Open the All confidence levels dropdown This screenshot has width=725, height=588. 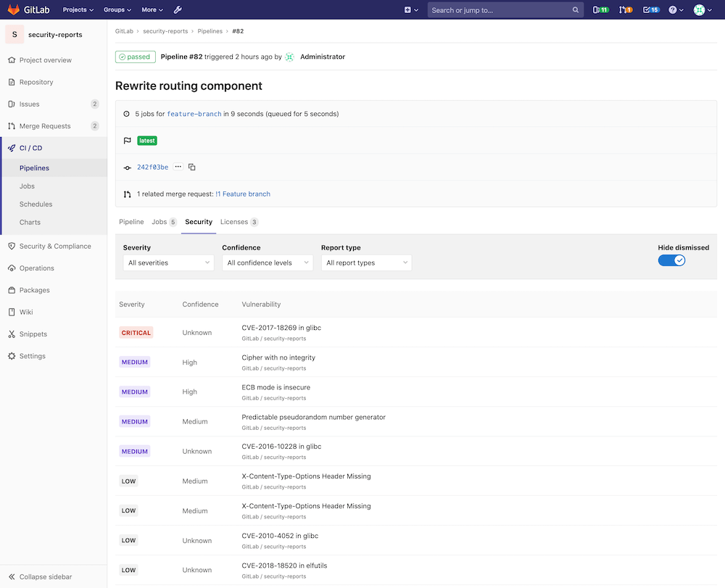tap(267, 262)
